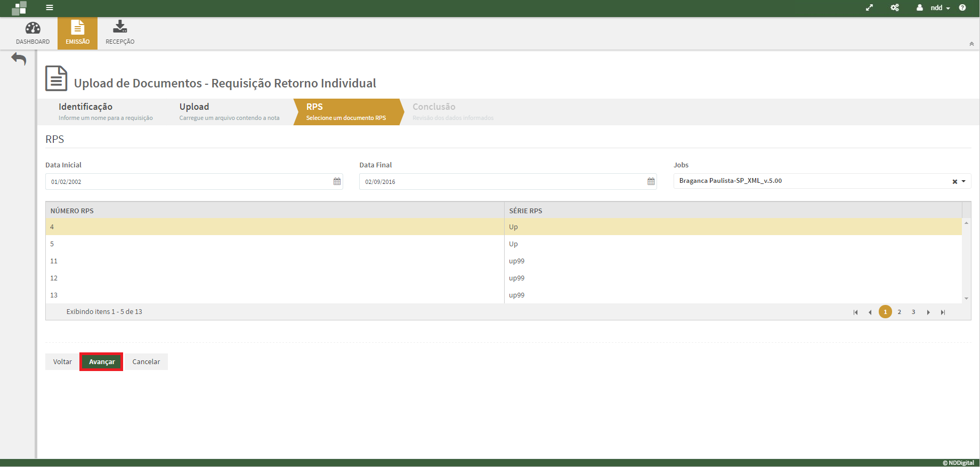
Task: Toggle fullscreen with the expand arrows icon
Action: click(x=869, y=7)
